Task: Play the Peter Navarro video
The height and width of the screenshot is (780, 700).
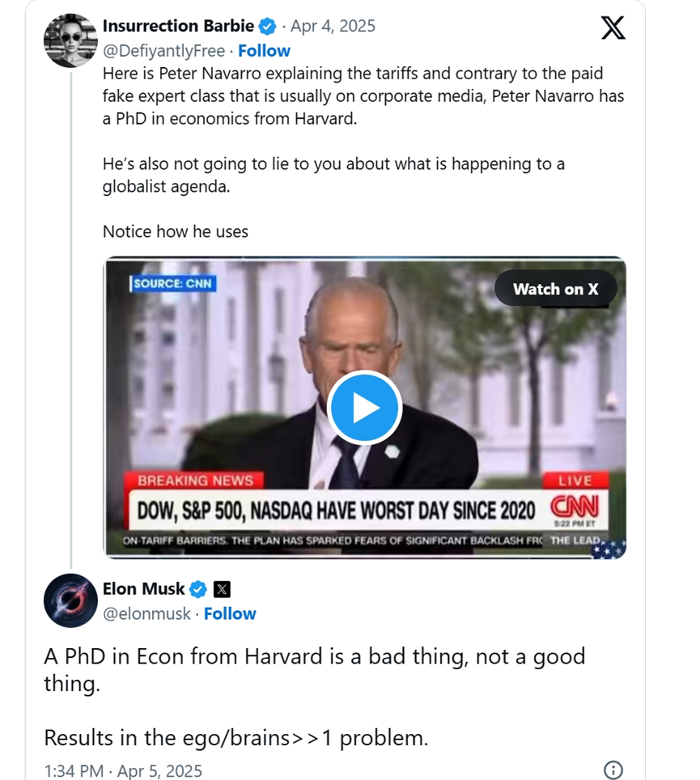Action: pyautogui.click(x=364, y=408)
